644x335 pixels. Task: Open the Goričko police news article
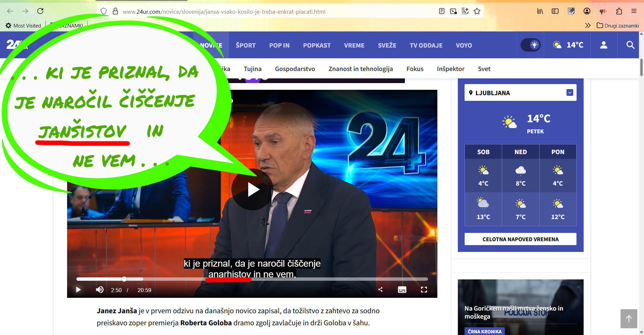pyautogui.click(x=514, y=312)
